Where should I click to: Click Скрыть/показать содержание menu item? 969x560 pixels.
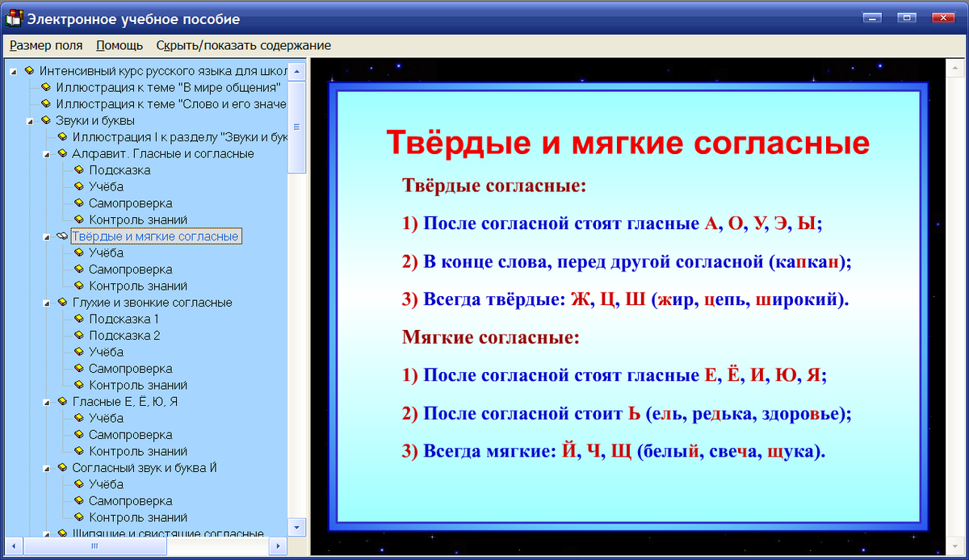tap(244, 45)
